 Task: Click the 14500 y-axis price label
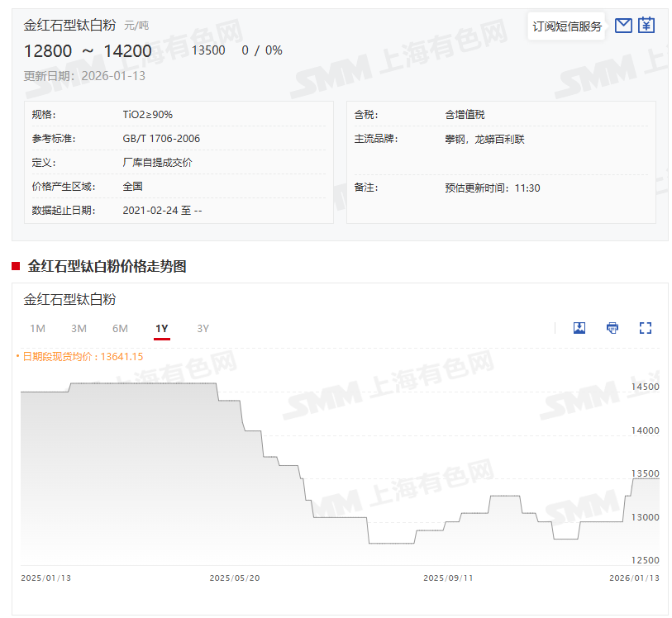[x=646, y=387]
